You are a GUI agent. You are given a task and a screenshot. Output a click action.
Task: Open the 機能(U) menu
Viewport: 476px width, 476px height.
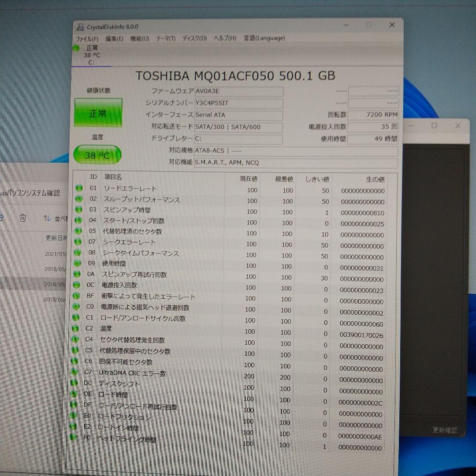139,38
